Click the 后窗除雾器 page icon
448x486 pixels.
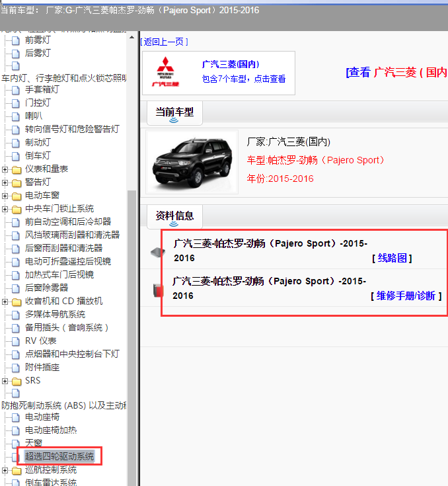(x=16, y=288)
